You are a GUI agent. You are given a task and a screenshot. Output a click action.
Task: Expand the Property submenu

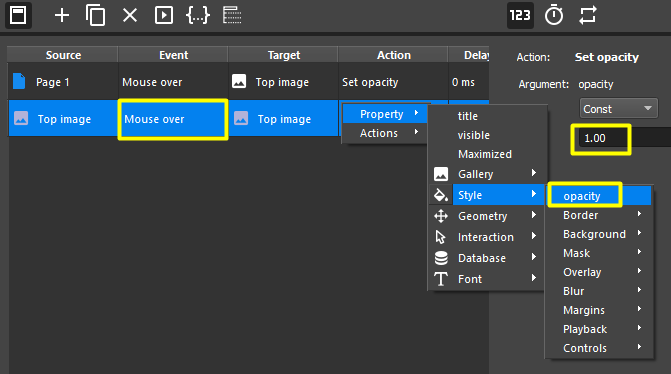coord(385,114)
